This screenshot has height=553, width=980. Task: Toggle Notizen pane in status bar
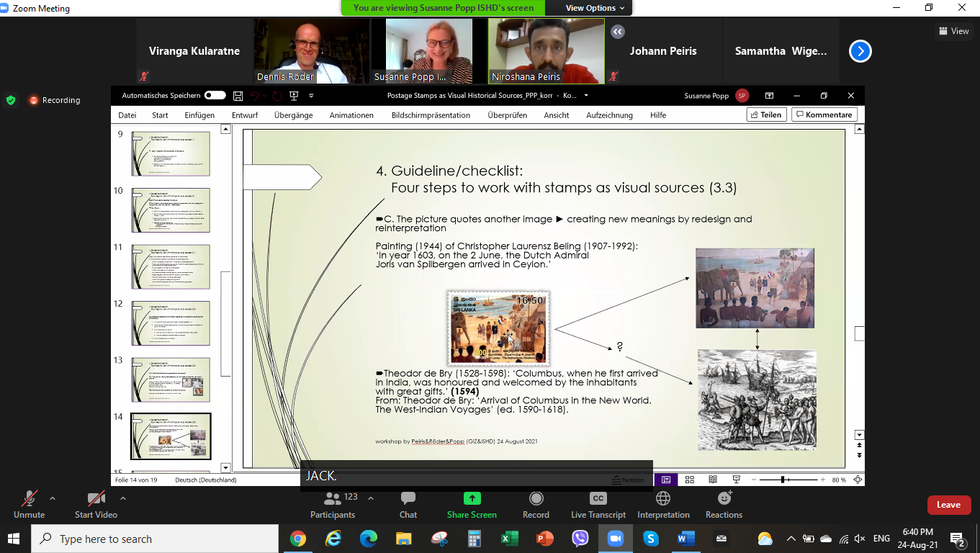click(x=628, y=480)
